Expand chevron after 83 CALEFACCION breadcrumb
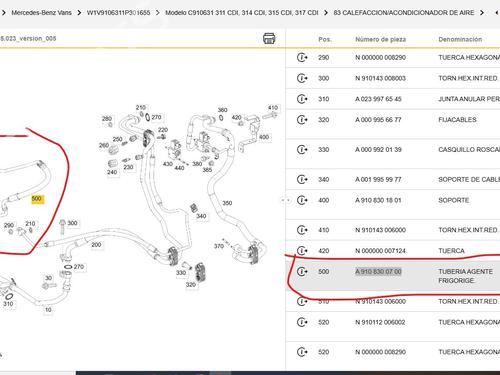Image resolution: width=500 pixels, height=375 pixels. [482, 13]
